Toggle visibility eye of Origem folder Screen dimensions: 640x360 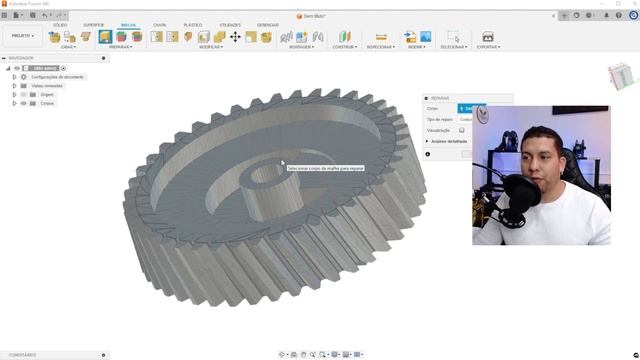[x=23, y=94]
